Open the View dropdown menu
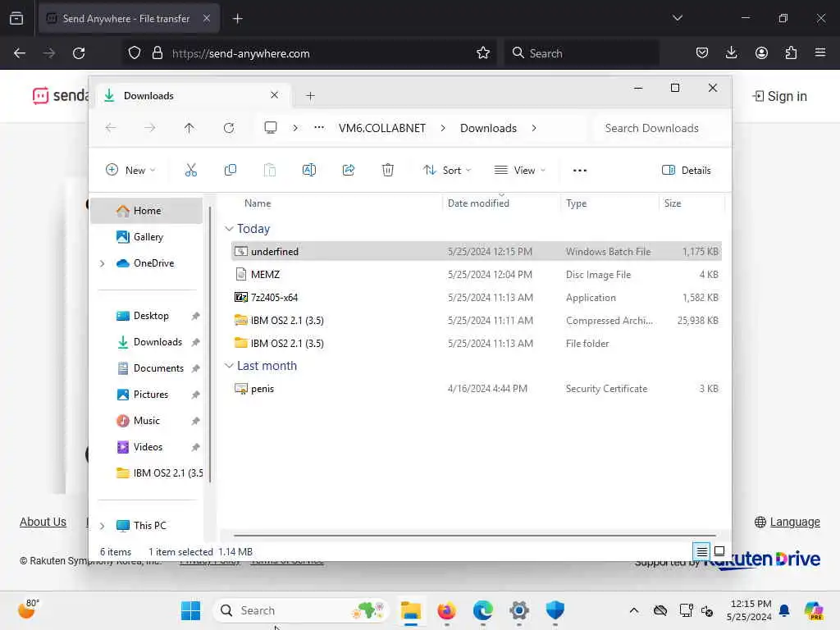The height and width of the screenshot is (630, 840). 519,171
